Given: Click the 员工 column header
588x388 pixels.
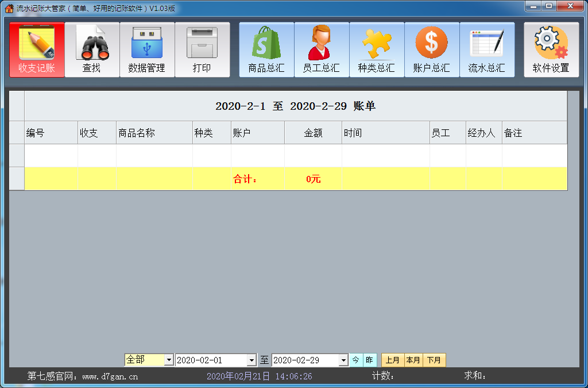Looking at the screenshot, I should click(448, 133).
